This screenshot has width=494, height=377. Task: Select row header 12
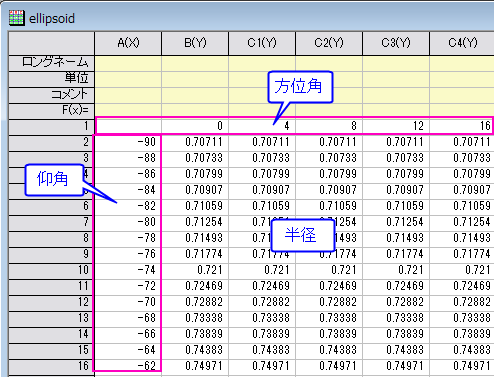tap(51, 303)
